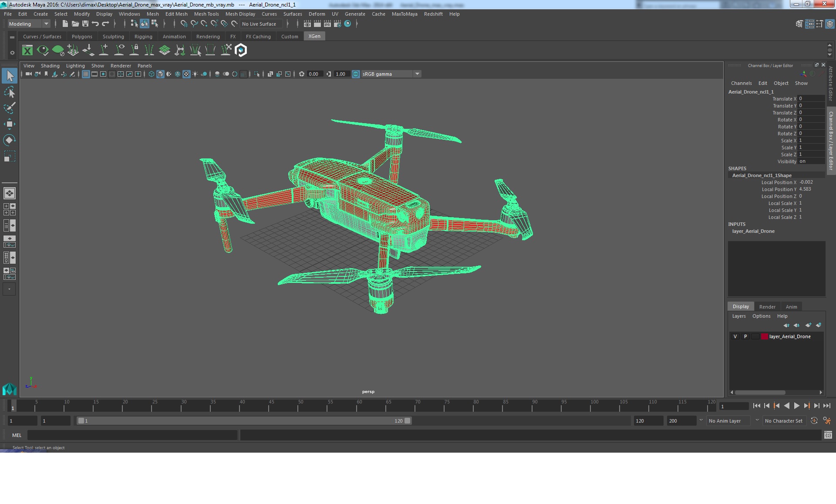Viewport: 836px width, 504px height.
Task: Click the white hexagon shelf icon
Action: 241,50
